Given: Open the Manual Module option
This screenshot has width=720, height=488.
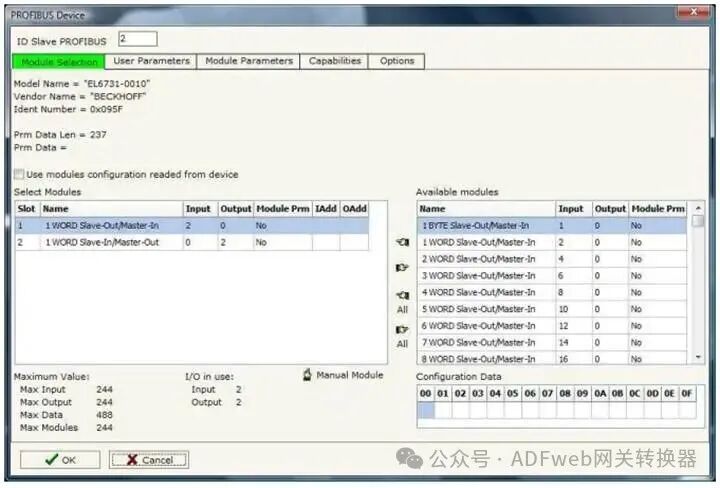Looking at the screenshot, I should tap(343, 375).
